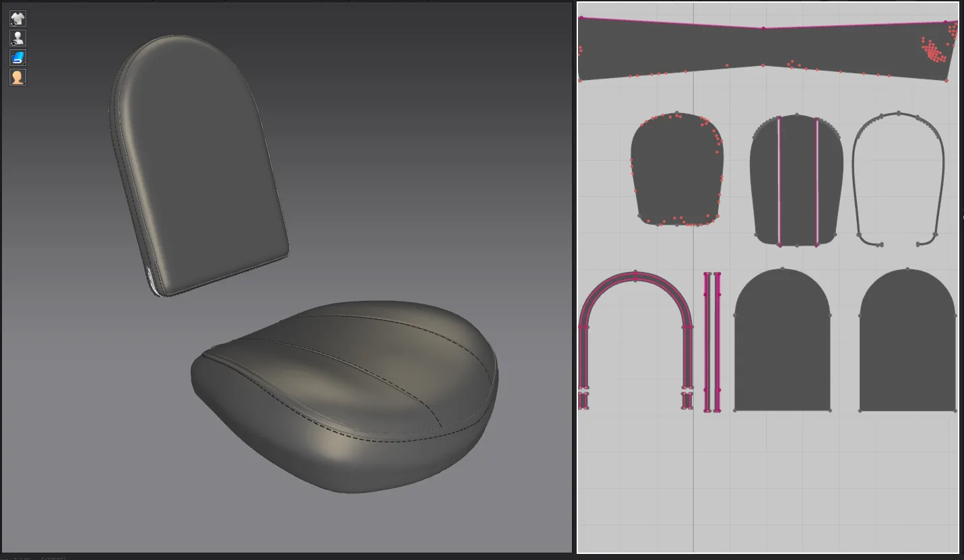Select the 3D backrest cushion
Viewport: 964px width, 560px height.
click(199, 166)
